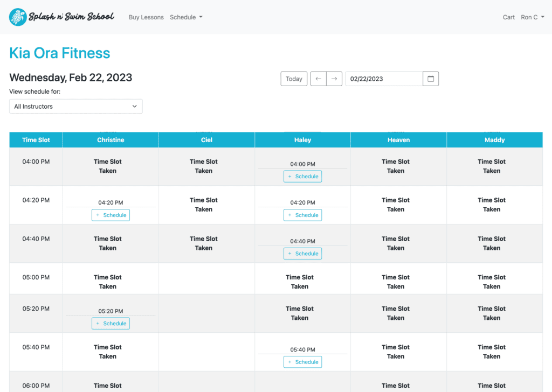
Task: Select Buy Lessons in the navigation
Action: coord(146,17)
